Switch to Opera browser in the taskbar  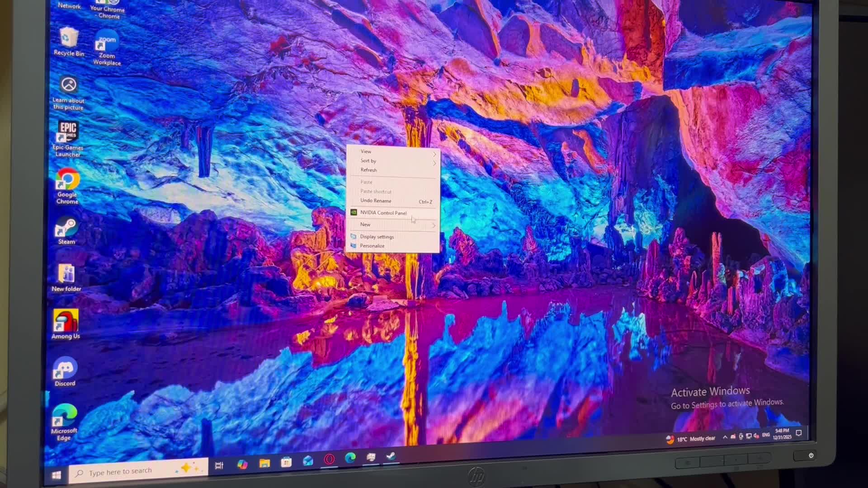point(329,460)
